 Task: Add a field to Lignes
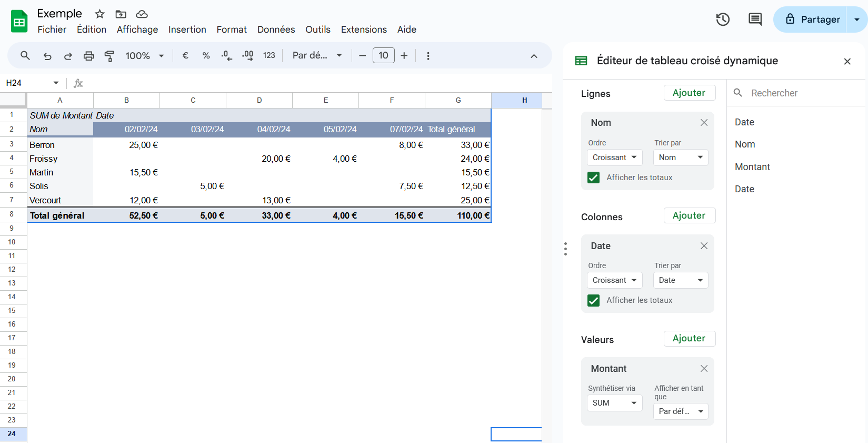click(x=689, y=93)
